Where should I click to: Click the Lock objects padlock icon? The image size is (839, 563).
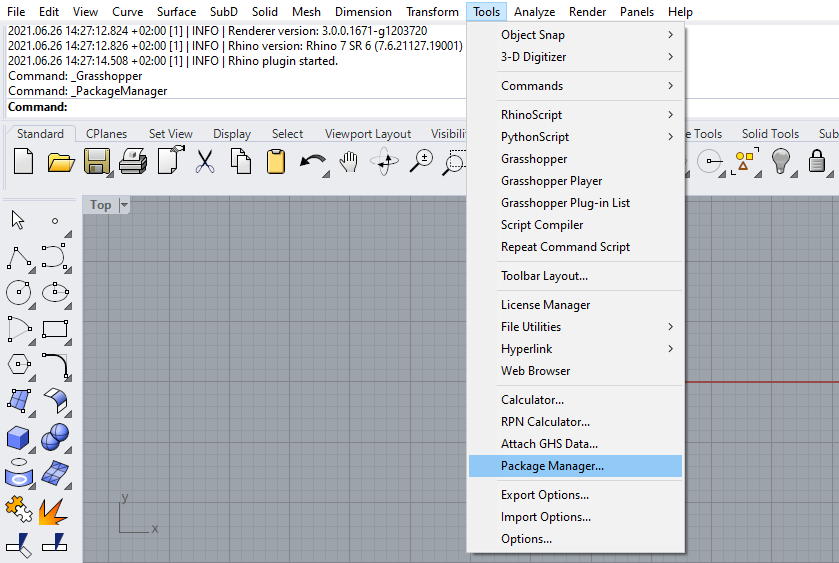817,161
